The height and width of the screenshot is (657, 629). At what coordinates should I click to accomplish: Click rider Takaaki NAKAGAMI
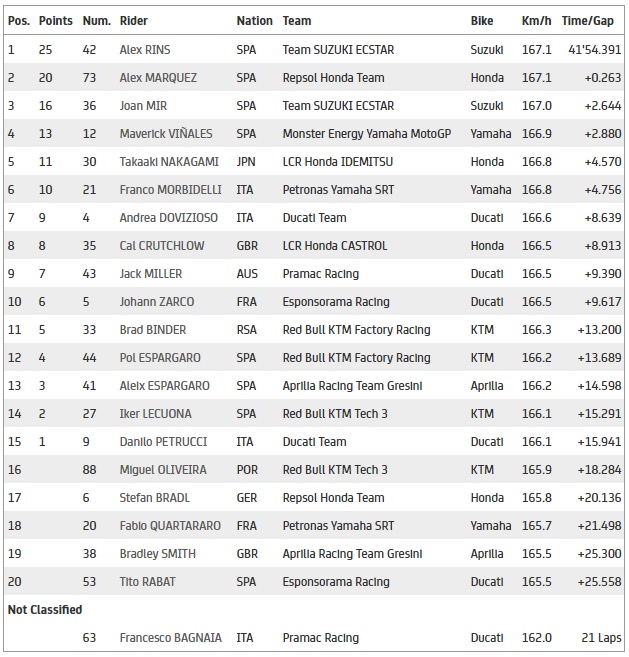point(167,161)
